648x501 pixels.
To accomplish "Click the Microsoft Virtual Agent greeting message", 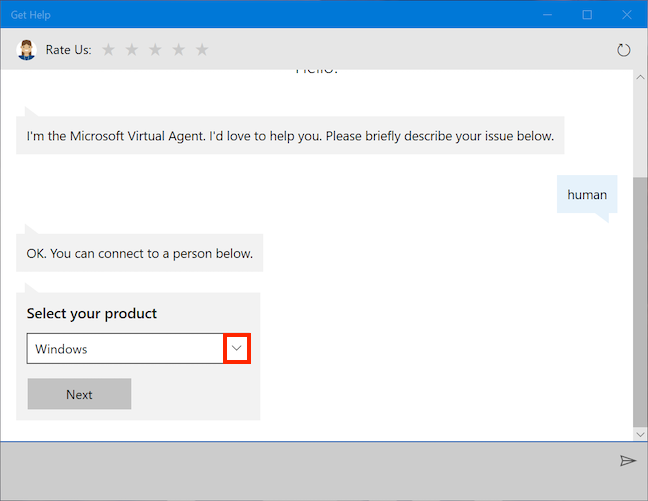I will pos(290,136).
